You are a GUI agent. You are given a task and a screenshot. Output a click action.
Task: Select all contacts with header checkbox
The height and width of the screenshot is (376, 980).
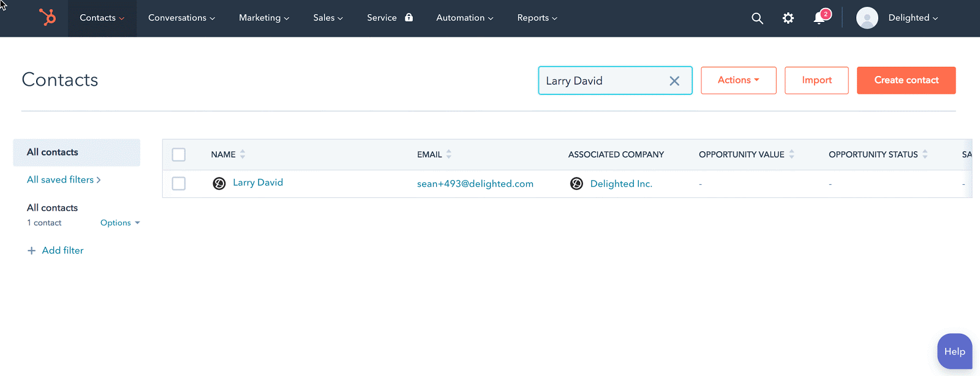click(x=179, y=154)
